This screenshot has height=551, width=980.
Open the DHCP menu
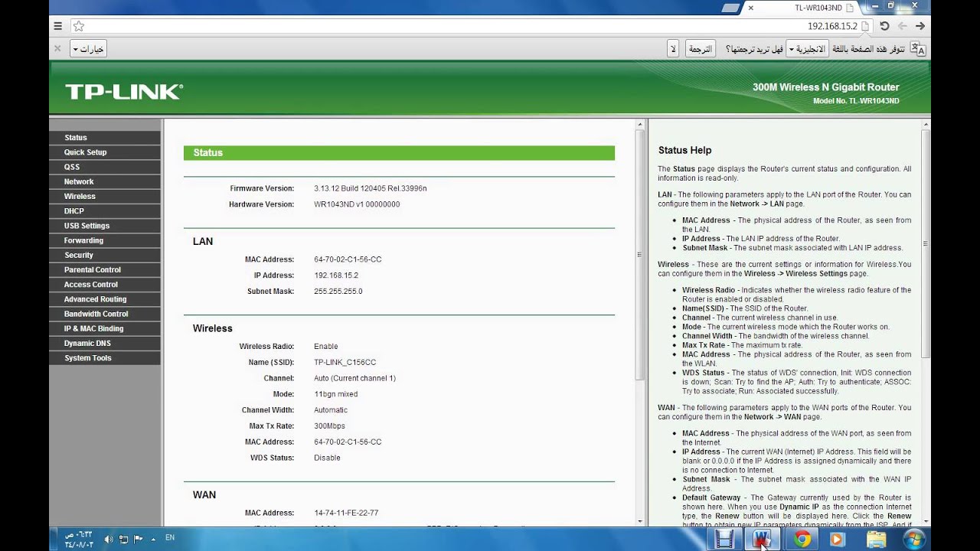[105, 211]
